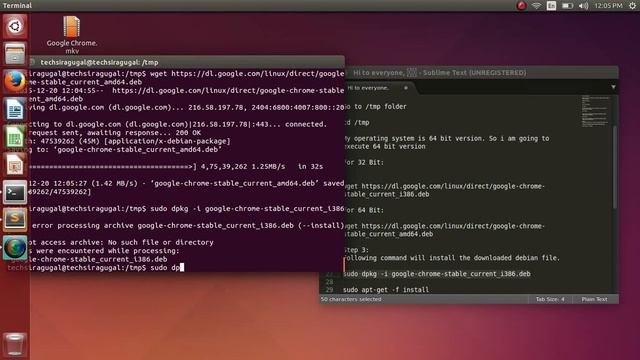Open the keyboard input source indicator
Viewport: 640px width, 360px height.
551,6
